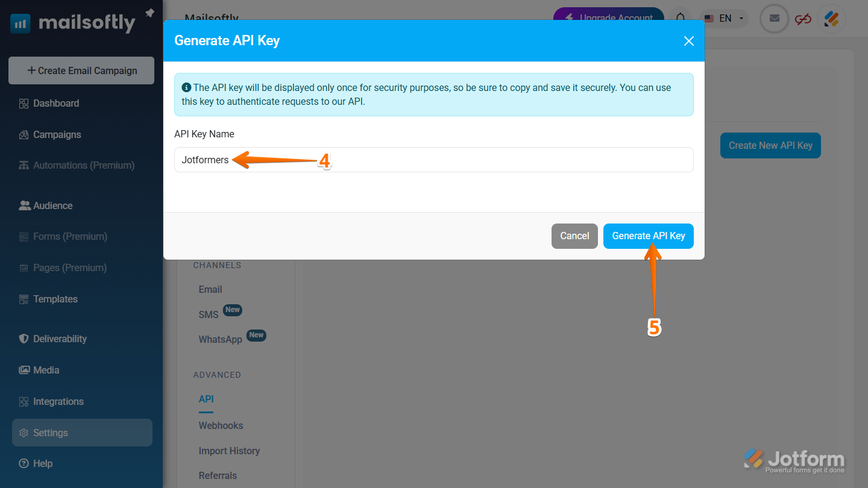Click the Deliverability shield icon

click(23, 339)
